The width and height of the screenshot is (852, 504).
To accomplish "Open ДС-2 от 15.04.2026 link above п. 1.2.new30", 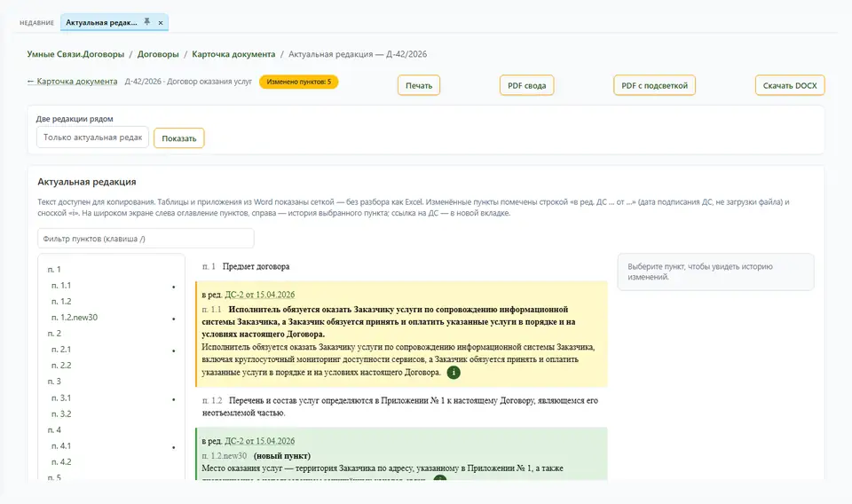I will (260, 441).
